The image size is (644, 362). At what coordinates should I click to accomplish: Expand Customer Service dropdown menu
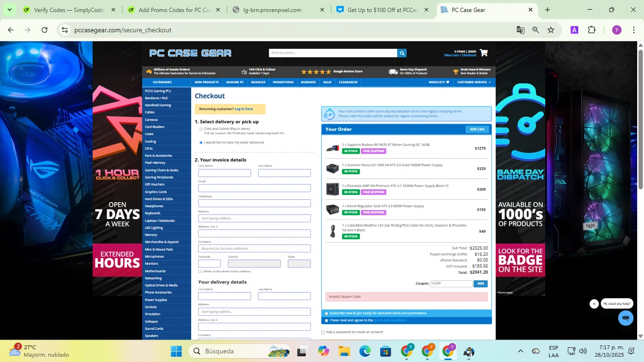click(x=474, y=82)
